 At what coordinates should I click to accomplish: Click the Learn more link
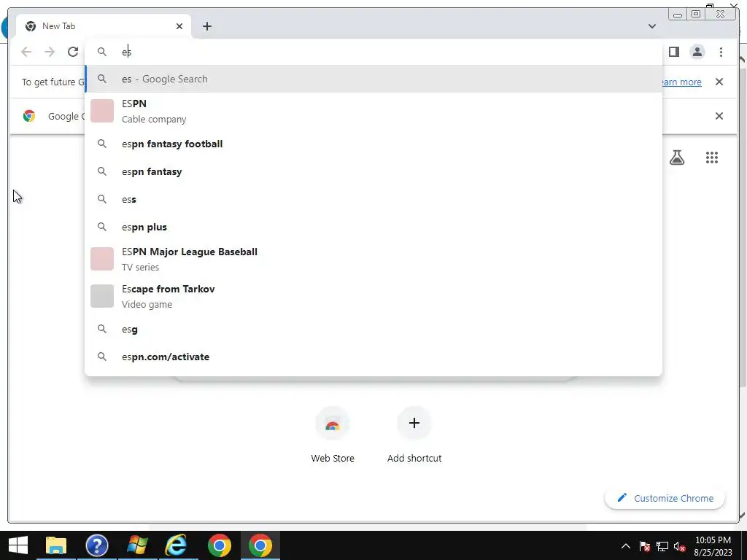click(682, 82)
